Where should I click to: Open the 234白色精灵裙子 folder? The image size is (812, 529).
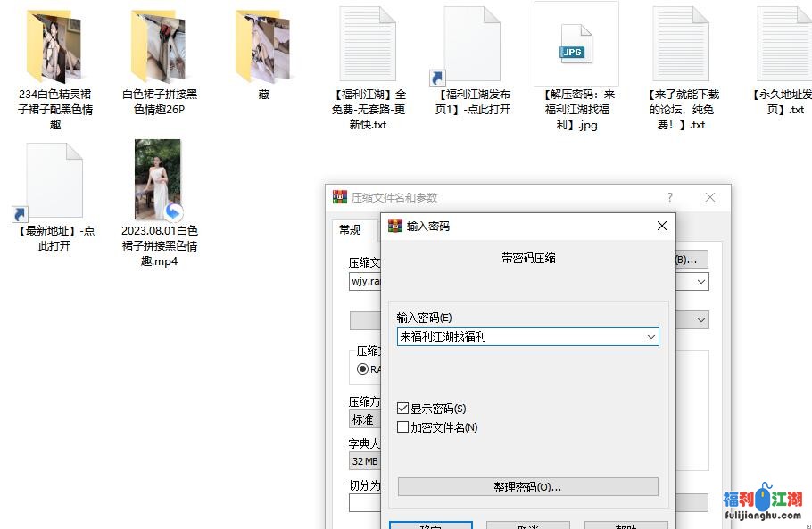[54, 46]
